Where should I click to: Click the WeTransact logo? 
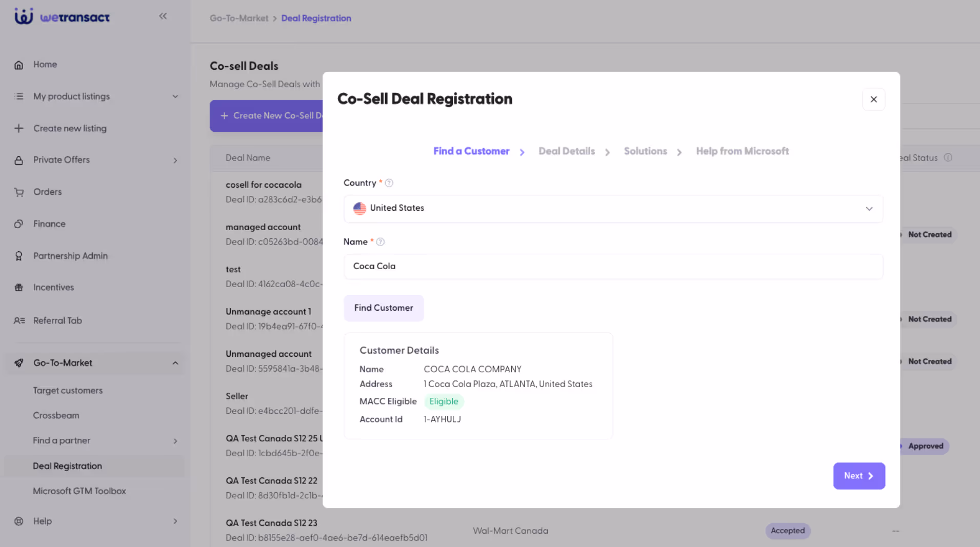point(62,16)
